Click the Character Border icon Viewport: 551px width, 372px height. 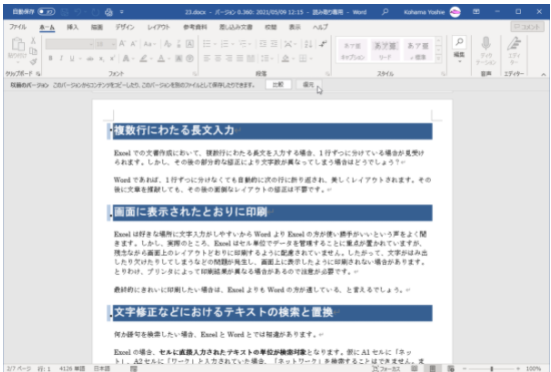(190, 44)
